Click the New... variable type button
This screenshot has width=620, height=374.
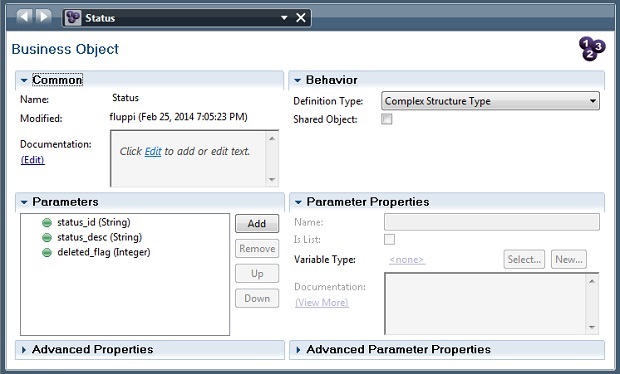(569, 259)
